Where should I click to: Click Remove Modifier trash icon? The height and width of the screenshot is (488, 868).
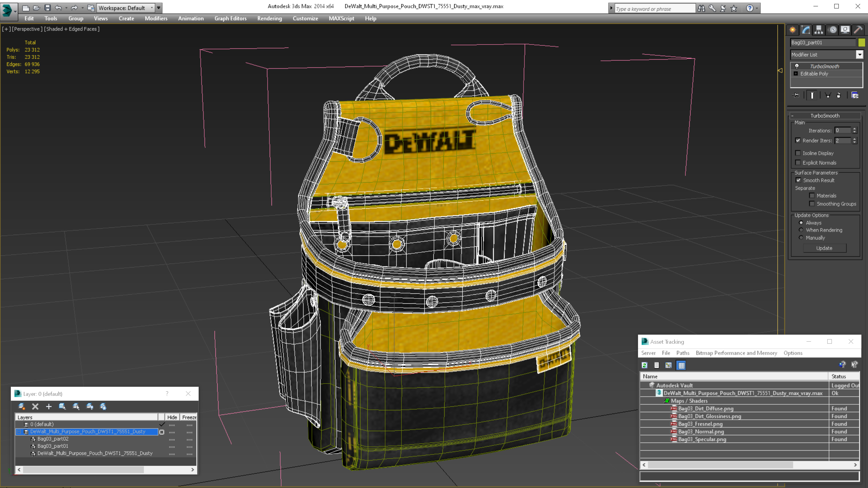click(x=839, y=95)
